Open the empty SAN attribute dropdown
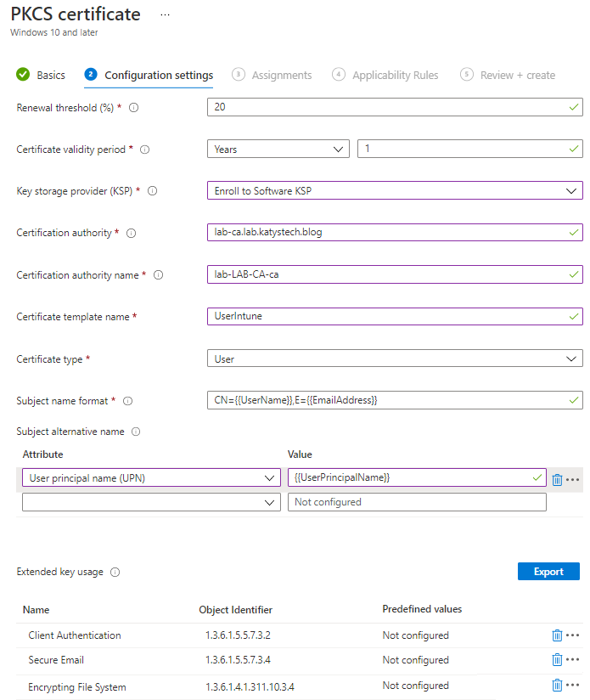590x700 pixels. click(x=151, y=503)
